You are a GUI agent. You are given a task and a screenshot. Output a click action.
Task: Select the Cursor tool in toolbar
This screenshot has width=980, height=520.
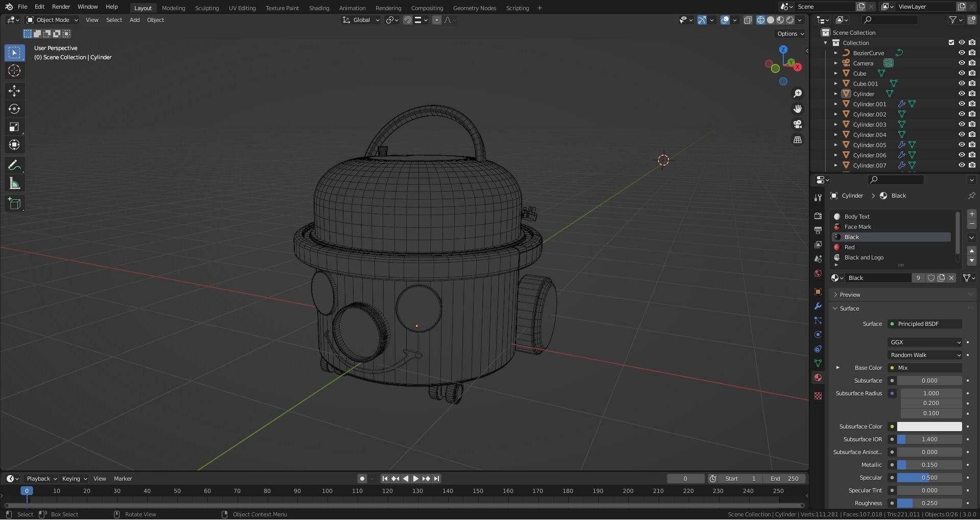(x=14, y=70)
